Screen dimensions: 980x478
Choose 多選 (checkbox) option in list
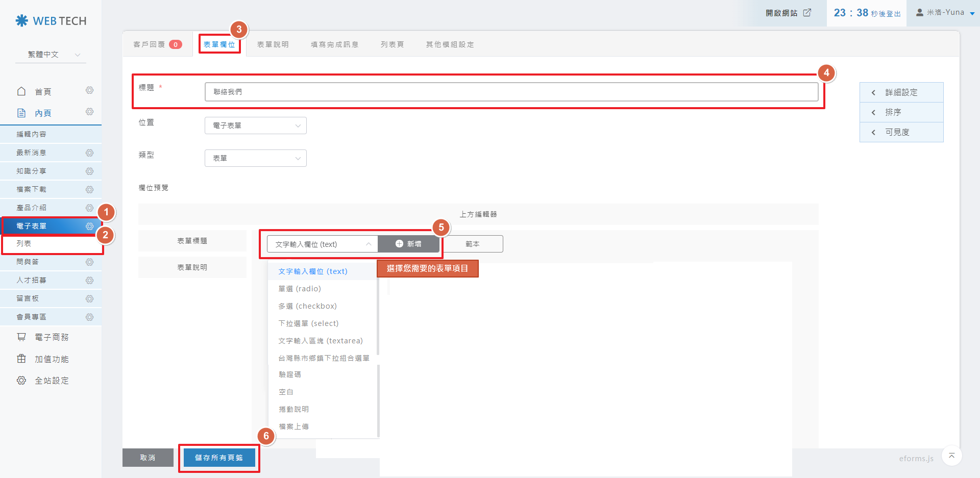(307, 306)
